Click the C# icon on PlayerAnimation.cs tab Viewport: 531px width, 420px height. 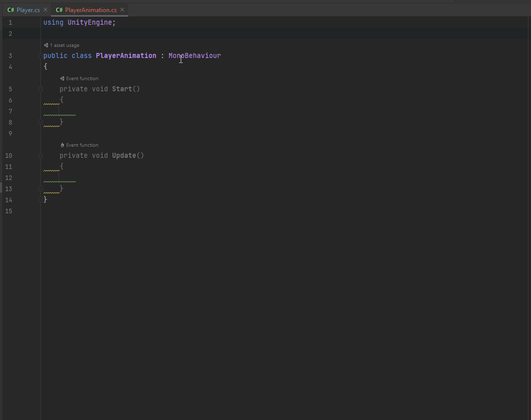click(59, 10)
